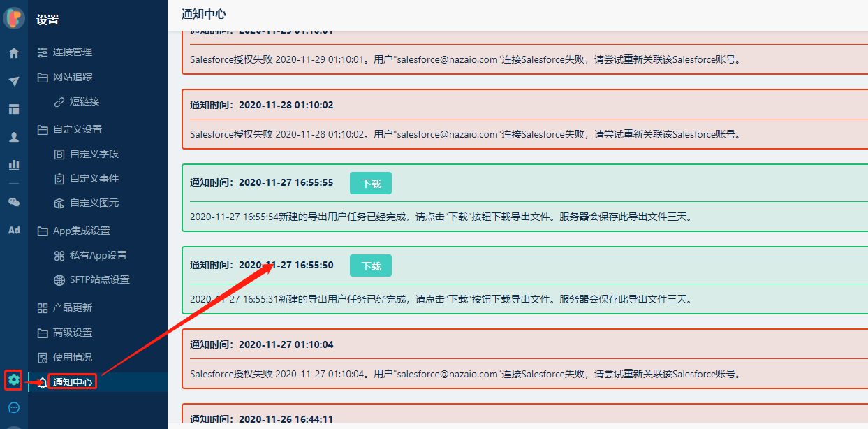Open the chat bubble help icon
This screenshot has width=868, height=429.
tap(14, 408)
